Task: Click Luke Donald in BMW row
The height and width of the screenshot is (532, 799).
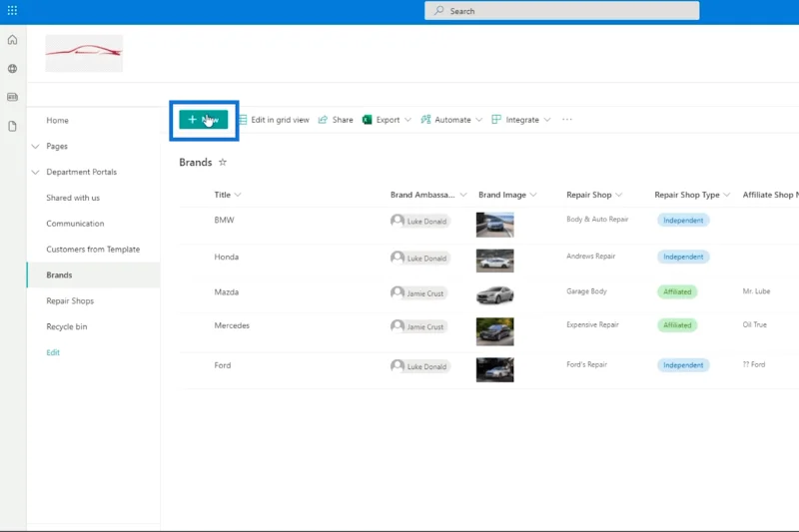Action: (419, 221)
